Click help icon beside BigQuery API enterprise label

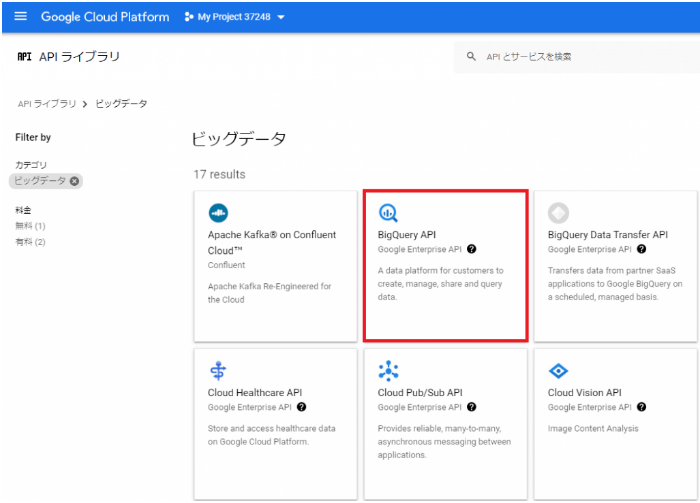tap(471, 249)
